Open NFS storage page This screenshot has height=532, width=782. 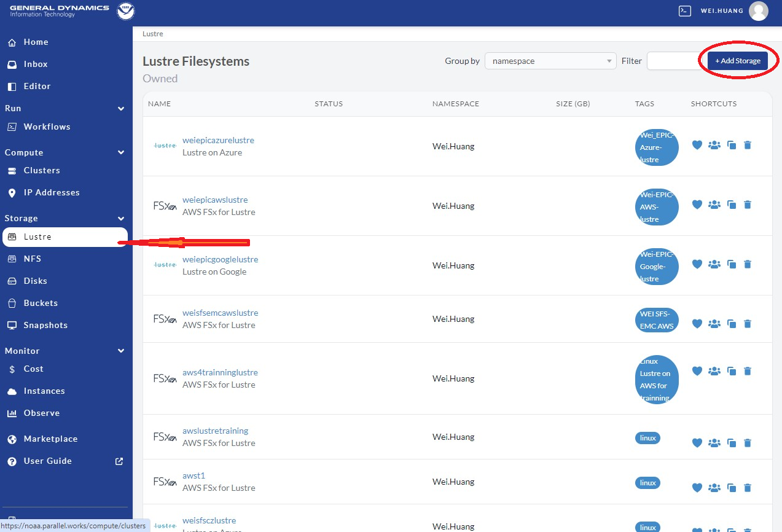coord(33,259)
